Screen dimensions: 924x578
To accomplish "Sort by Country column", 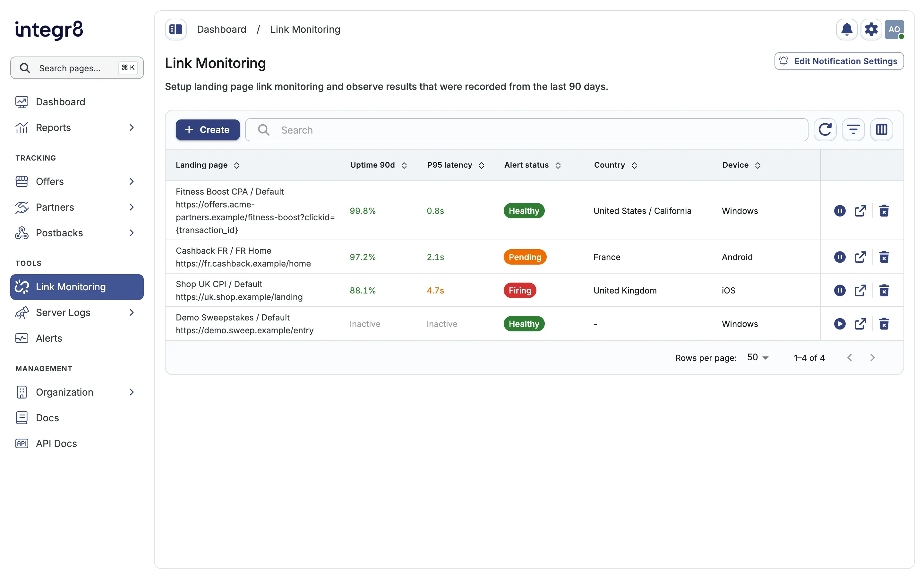I will [x=615, y=165].
